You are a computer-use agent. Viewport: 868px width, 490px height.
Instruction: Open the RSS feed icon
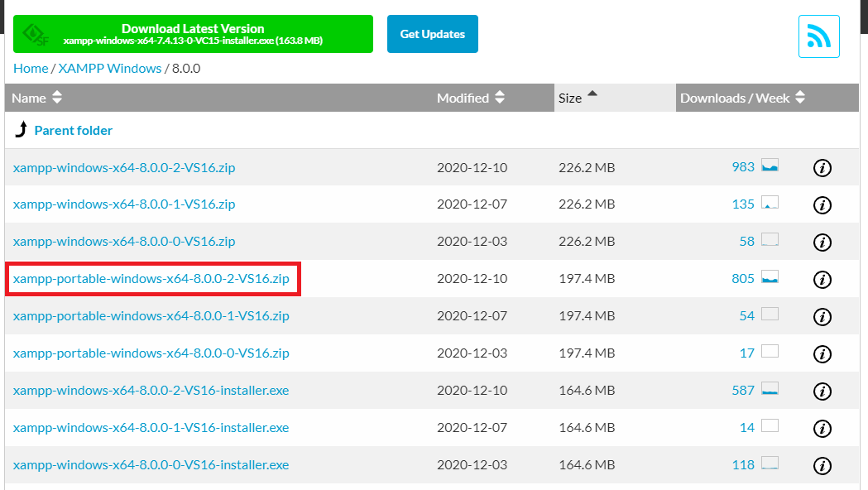click(x=818, y=36)
